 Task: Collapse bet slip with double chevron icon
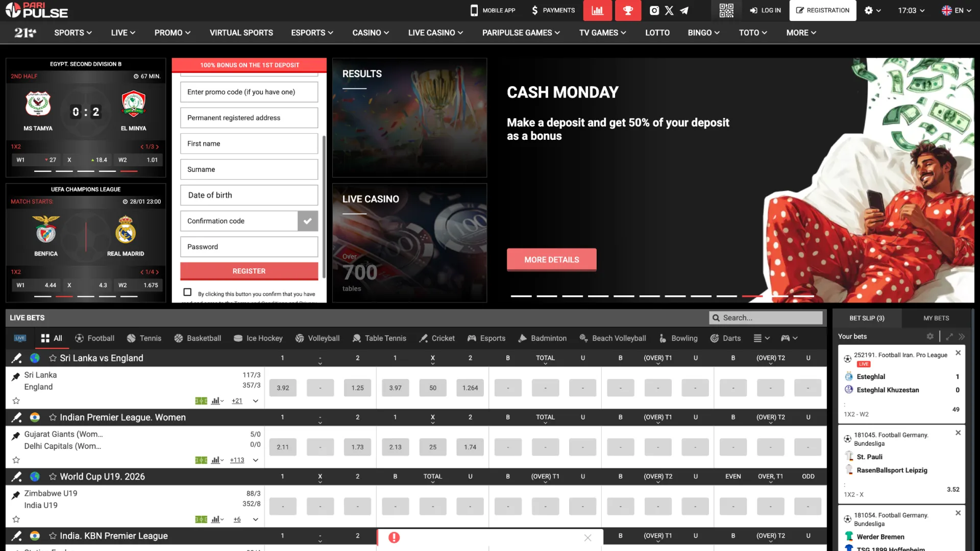(962, 337)
